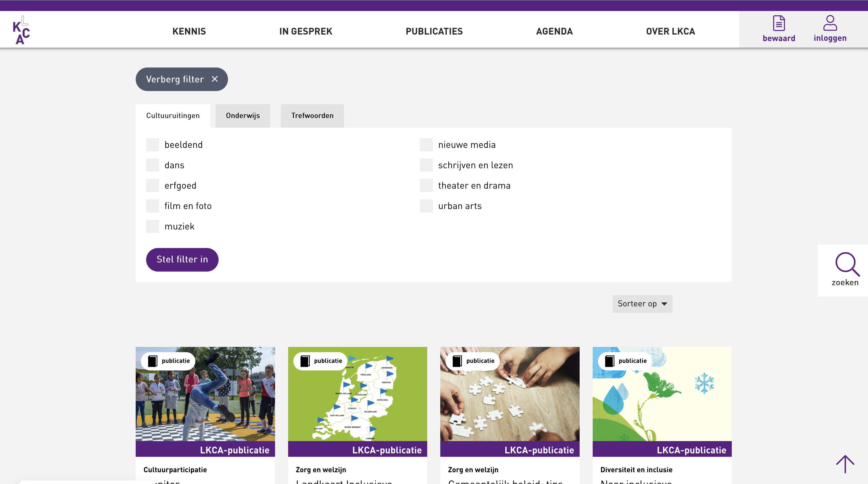Tick the dans checkbox
Viewport: 868px width, 484px height.
(x=153, y=165)
